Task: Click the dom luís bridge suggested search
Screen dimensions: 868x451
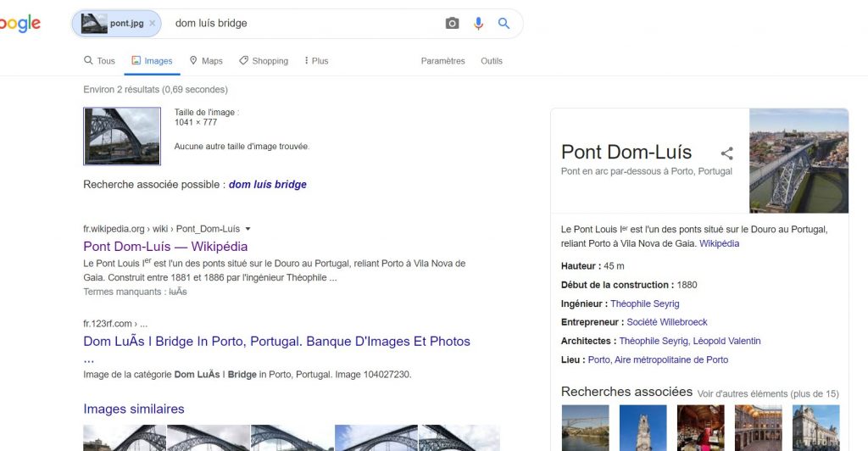Action: click(267, 185)
